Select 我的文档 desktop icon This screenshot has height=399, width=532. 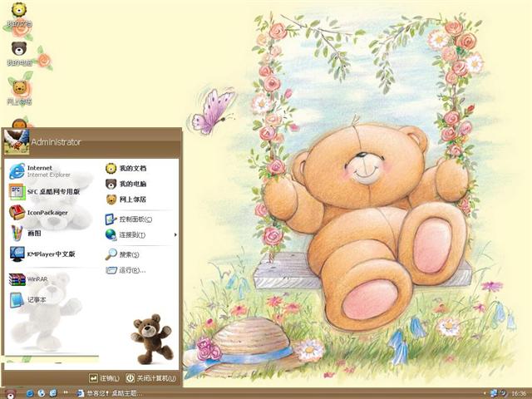pyautogui.click(x=19, y=15)
